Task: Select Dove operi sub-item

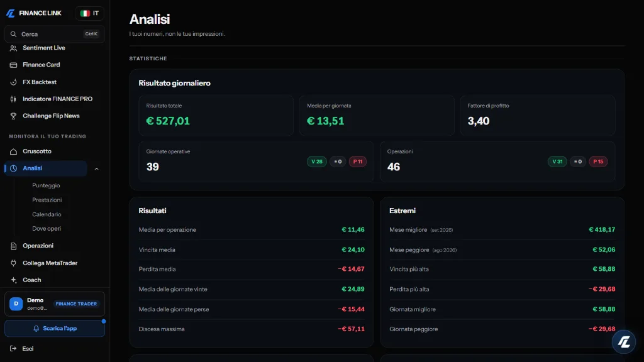Action: [x=47, y=229]
